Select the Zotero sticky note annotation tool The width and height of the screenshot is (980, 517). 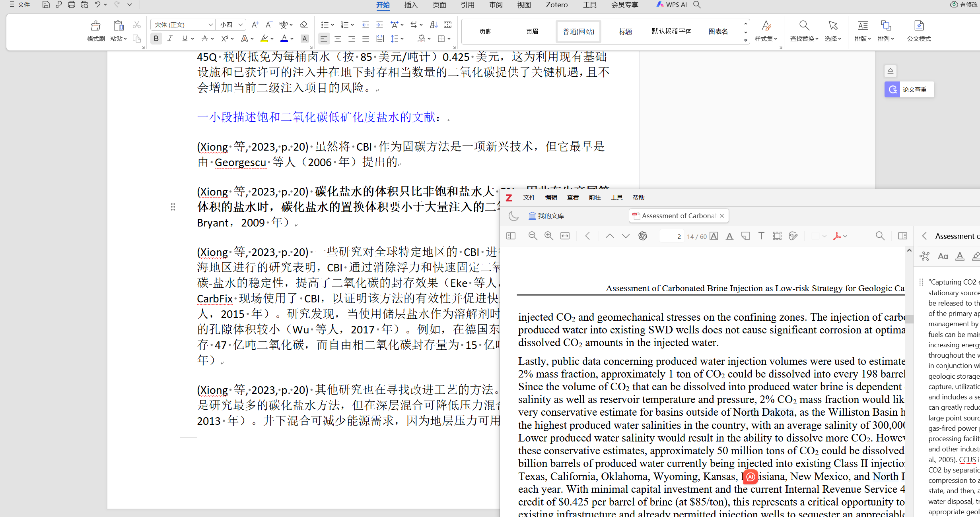tap(745, 236)
